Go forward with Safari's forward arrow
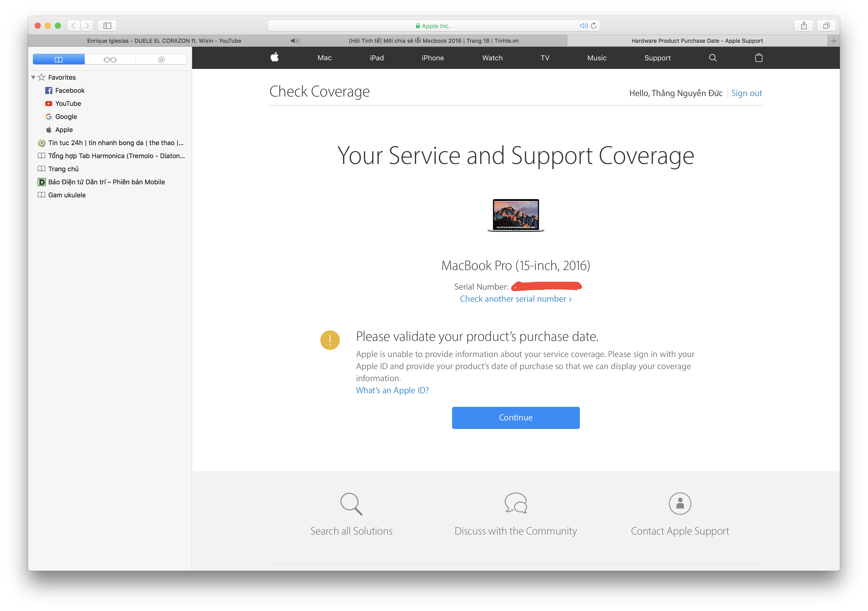 (87, 26)
